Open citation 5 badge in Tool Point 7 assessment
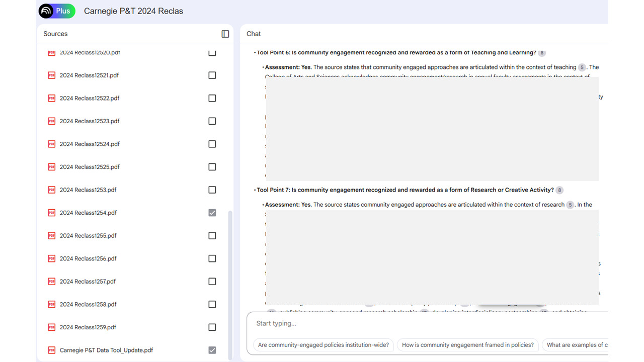This screenshot has width=644, height=362. (570, 205)
